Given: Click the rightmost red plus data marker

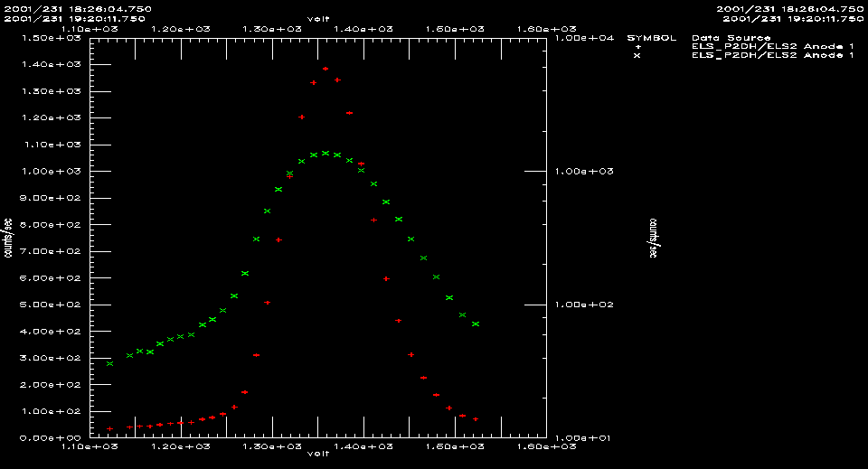Looking at the screenshot, I should point(476,419).
